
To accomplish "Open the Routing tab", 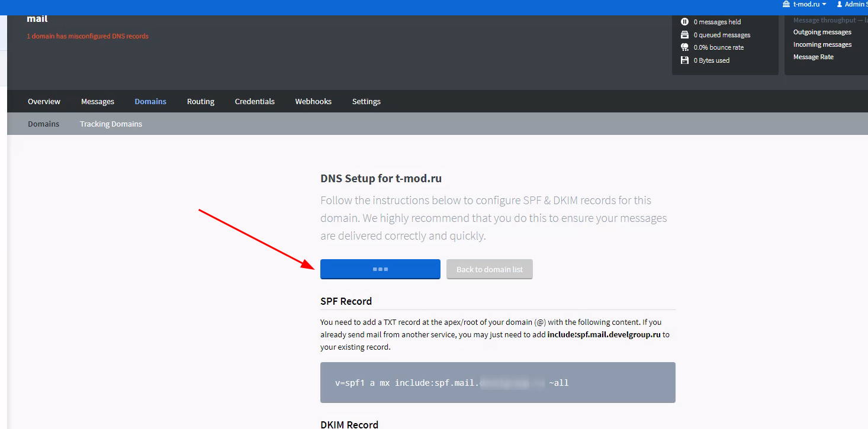I will (x=200, y=101).
